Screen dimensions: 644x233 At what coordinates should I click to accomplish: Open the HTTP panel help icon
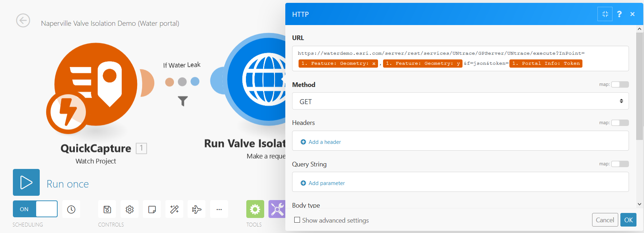pos(619,14)
